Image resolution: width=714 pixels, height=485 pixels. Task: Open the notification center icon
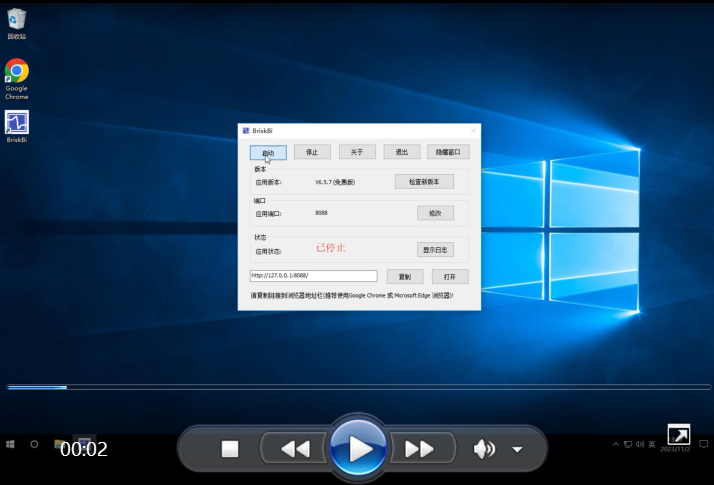pos(704,444)
